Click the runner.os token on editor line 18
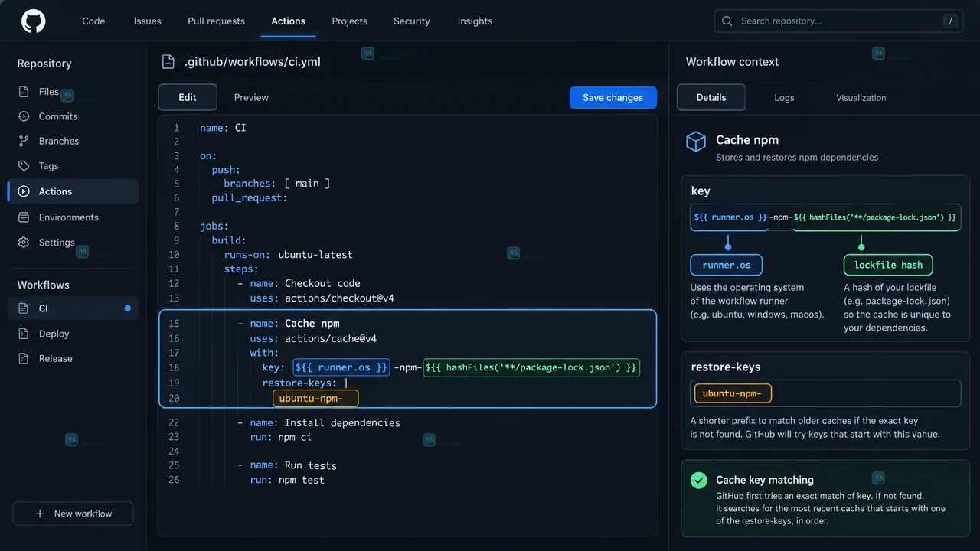The height and width of the screenshot is (551, 980). click(x=341, y=367)
